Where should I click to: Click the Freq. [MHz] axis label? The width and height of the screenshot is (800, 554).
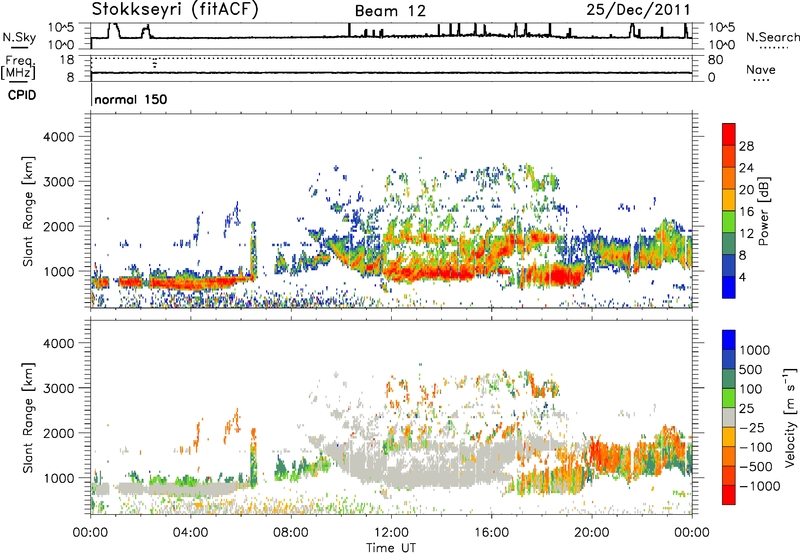18,68
